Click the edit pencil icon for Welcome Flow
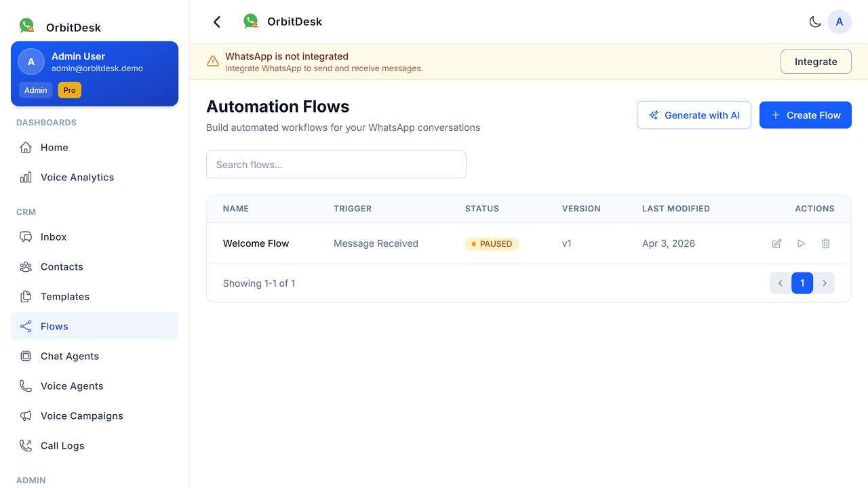Image resolution: width=868 pixels, height=488 pixels. coord(776,243)
